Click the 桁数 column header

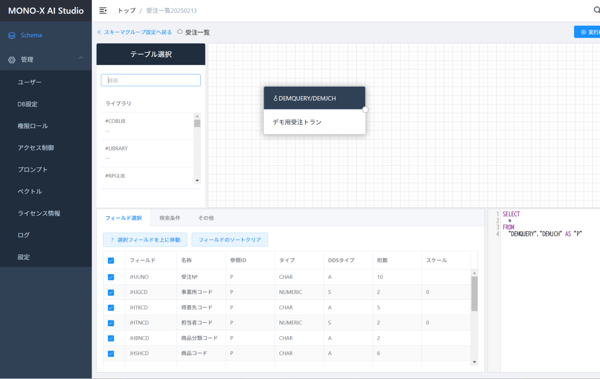(397, 260)
